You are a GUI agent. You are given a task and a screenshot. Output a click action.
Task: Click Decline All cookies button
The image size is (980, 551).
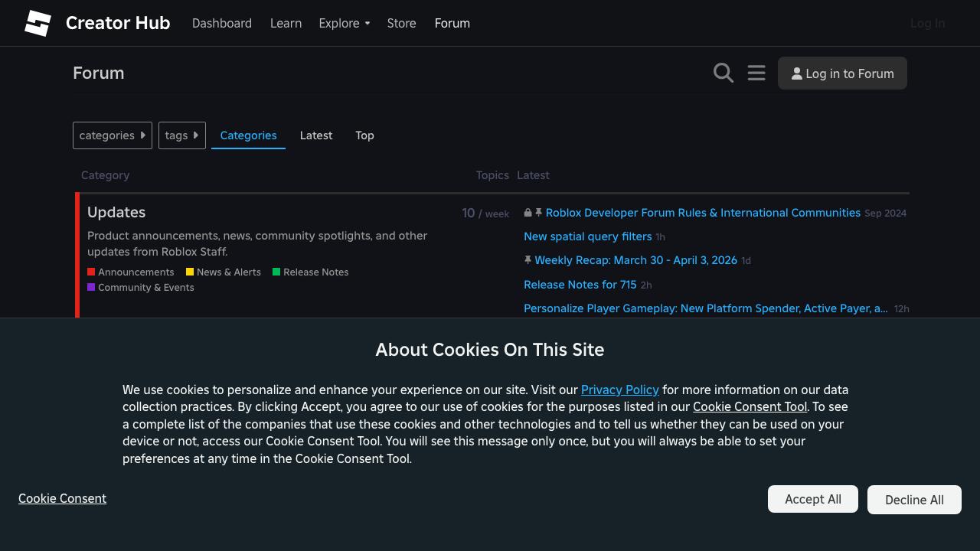click(x=914, y=500)
